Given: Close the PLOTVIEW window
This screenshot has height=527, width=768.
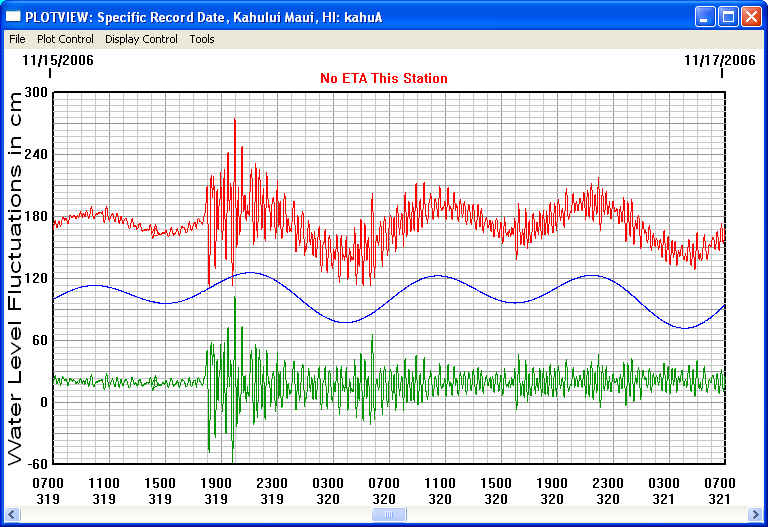Looking at the screenshot, I should [751, 17].
